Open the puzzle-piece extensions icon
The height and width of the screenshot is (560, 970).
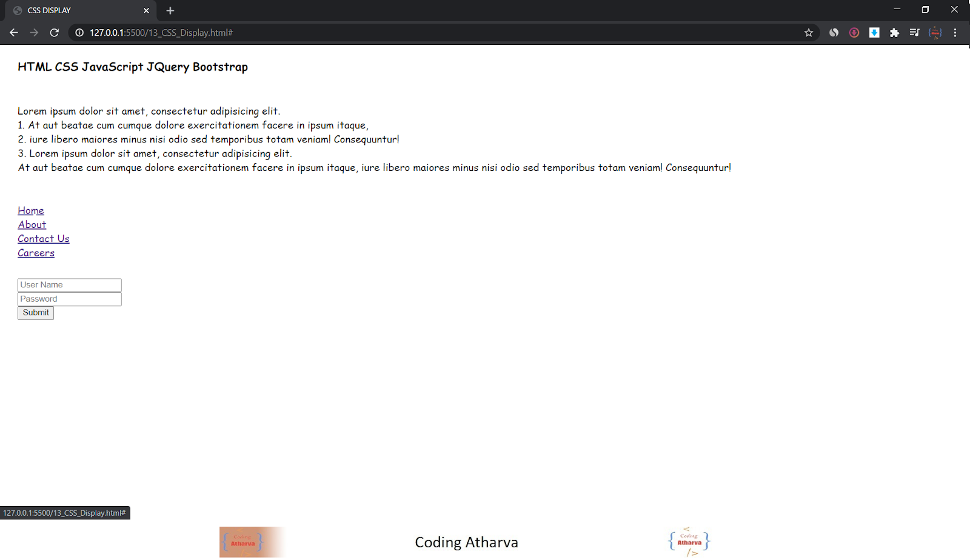coord(894,32)
